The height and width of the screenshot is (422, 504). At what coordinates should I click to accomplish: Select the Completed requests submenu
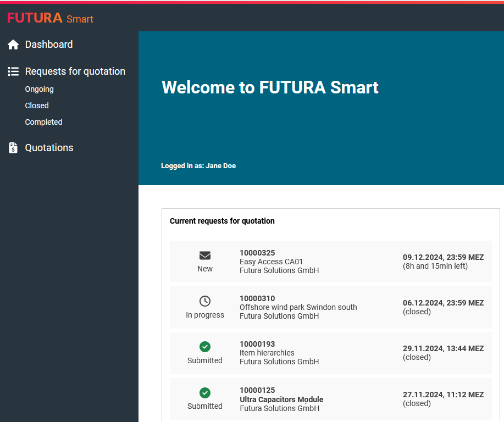44,122
